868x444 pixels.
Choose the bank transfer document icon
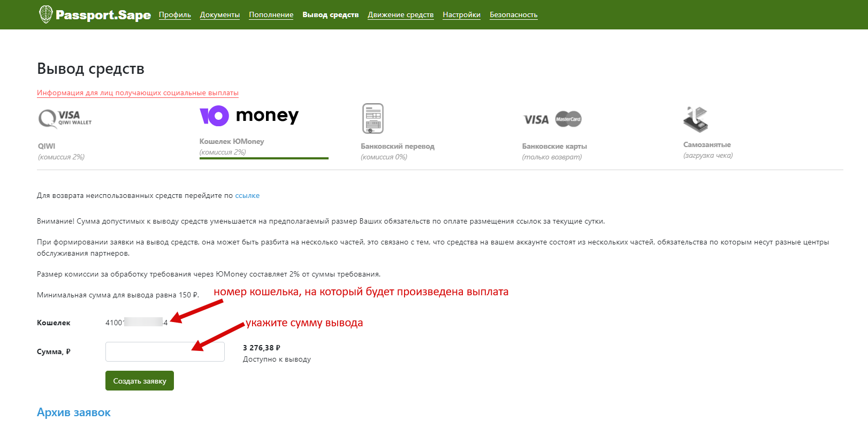[373, 119]
